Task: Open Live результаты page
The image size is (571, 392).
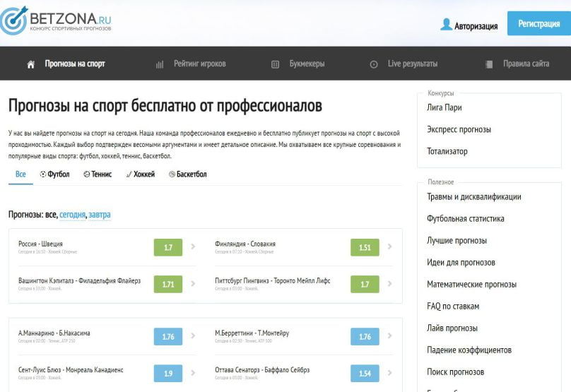Action: [x=413, y=64]
